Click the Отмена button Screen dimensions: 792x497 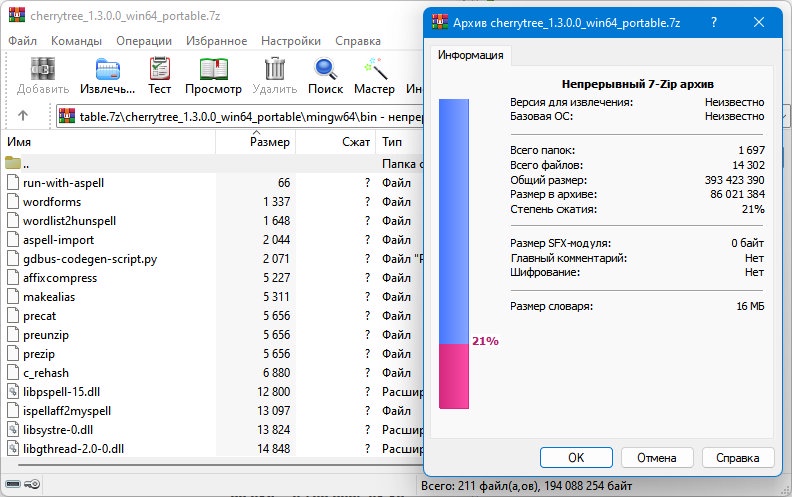[657, 458]
